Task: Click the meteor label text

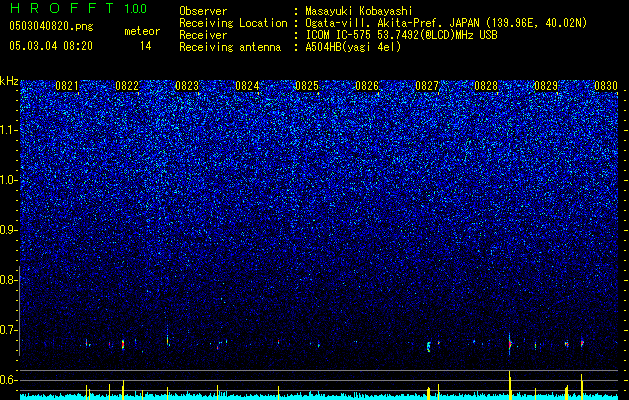Action: [x=142, y=31]
